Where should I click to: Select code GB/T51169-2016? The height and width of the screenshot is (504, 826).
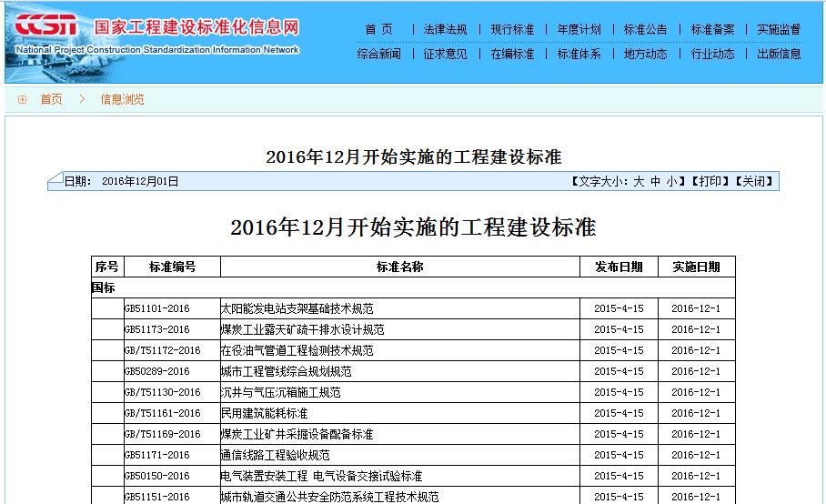(x=162, y=434)
